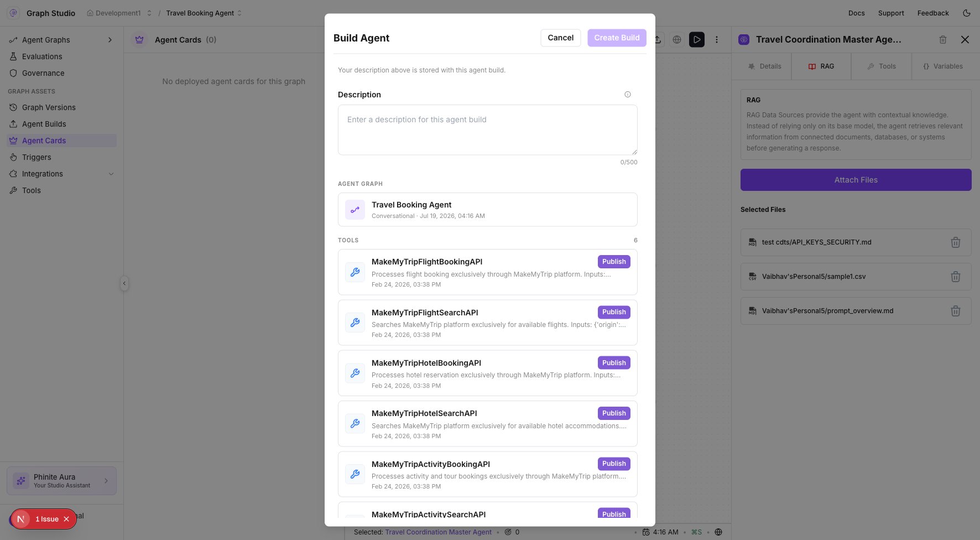Click the Agent Cards crown header icon
This screenshot has width=980, height=540.
139,40
